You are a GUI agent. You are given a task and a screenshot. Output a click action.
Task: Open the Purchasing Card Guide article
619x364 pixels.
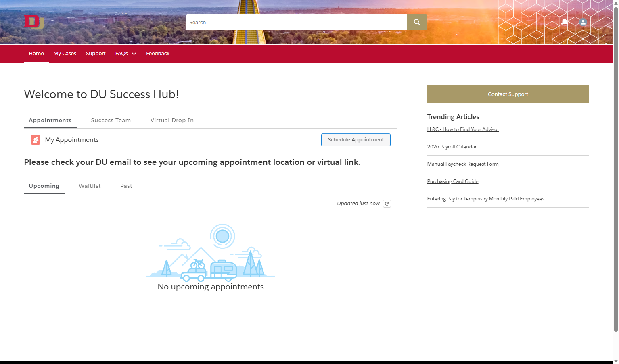pyautogui.click(x=453, y=181)
